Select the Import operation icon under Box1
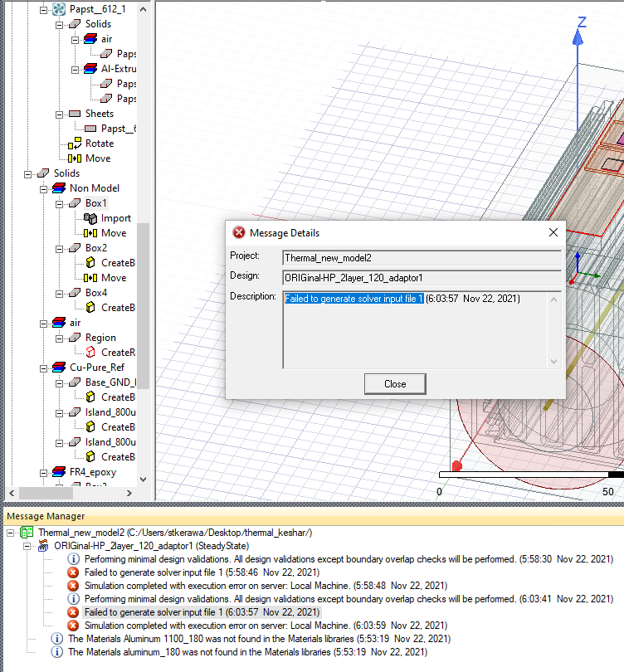This screenshot has width=624, height=672. (x=90, y=218)
